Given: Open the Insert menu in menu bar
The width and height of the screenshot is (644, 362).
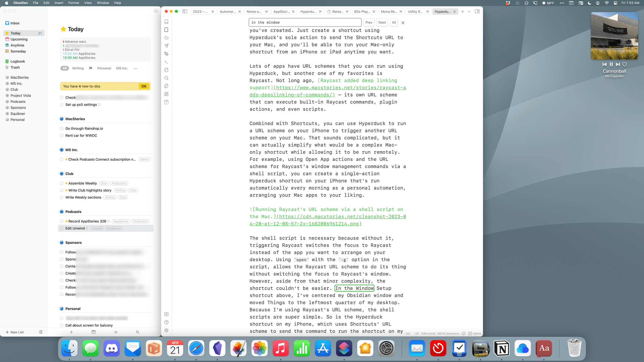Looking at the screenshot, I should (x=59, y=3).
